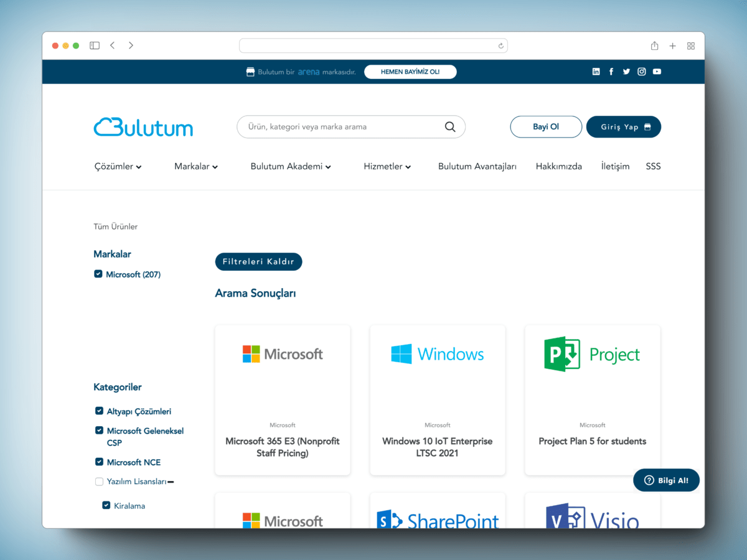Screen dimensions: 747x560
Task: Click the Bayi Ol button
Action: coord(546,127)
